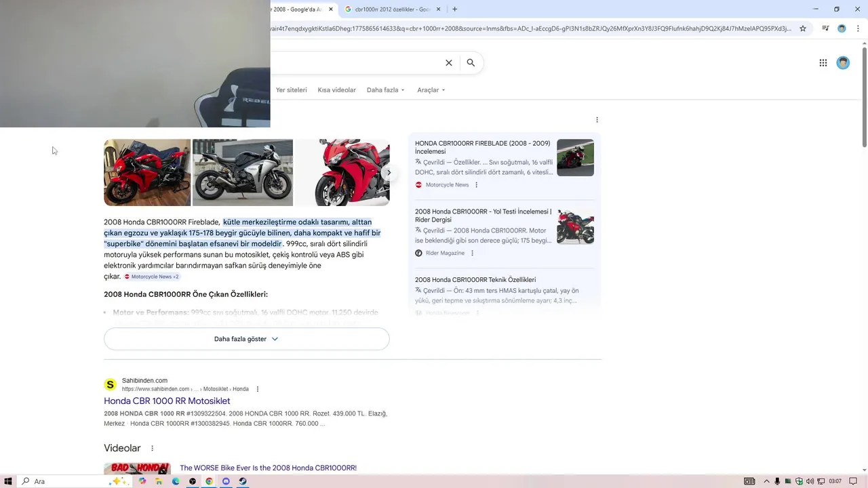Open the options menu next to Rider Magazine
The image size is (868, 488).
(x=472, y=253)
